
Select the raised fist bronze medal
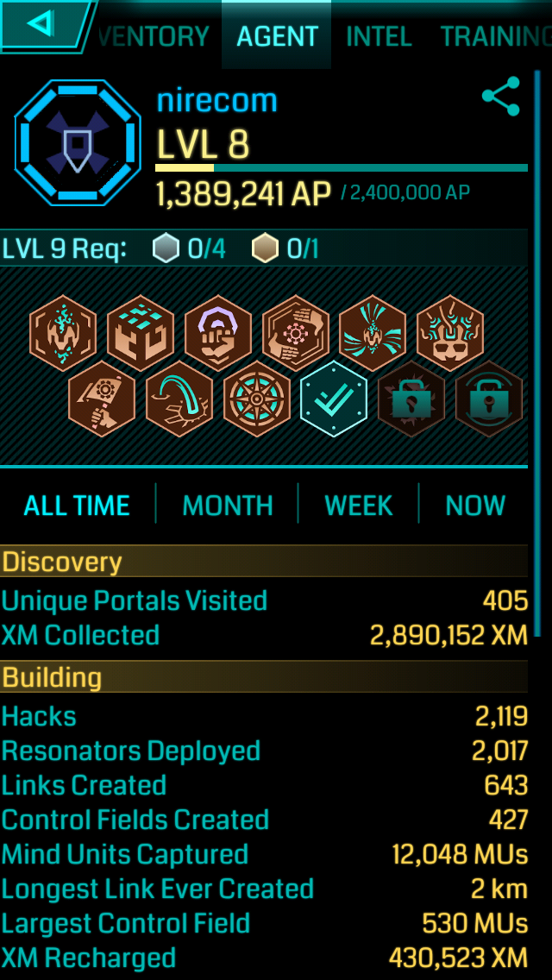coord(217,333)
